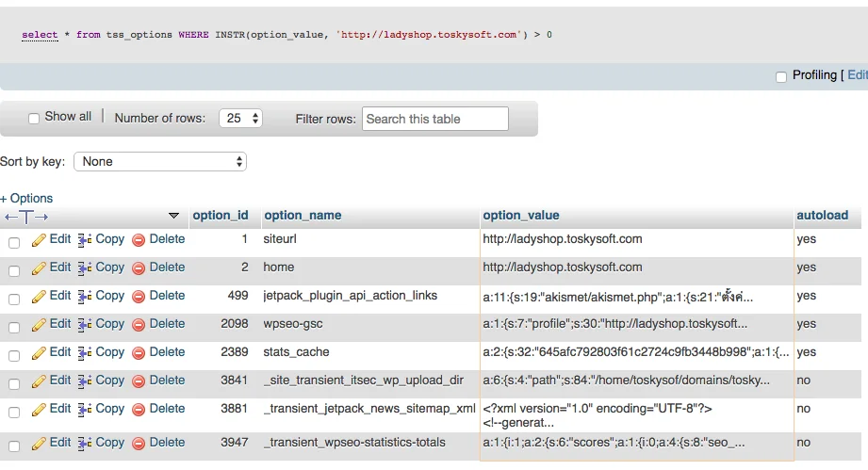Check the row with option_id 3881

tap(14, 412)
